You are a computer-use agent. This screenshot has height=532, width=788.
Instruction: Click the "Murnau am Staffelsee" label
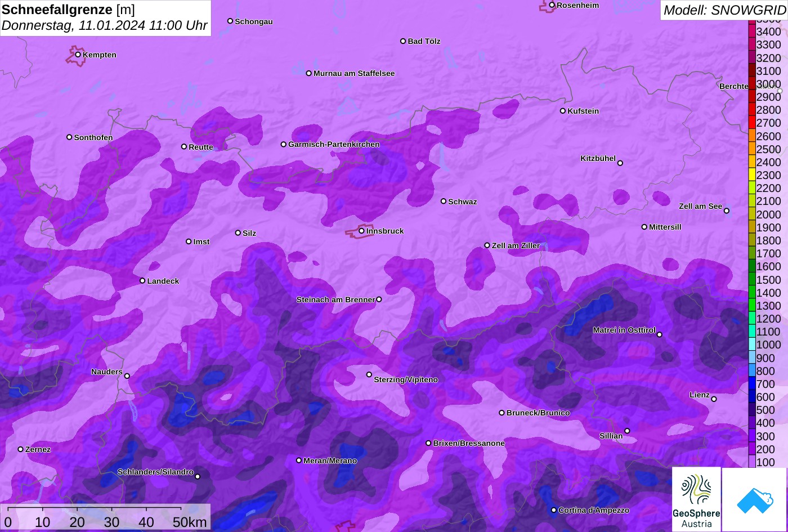pyautogui.click(x=354, y=74)
